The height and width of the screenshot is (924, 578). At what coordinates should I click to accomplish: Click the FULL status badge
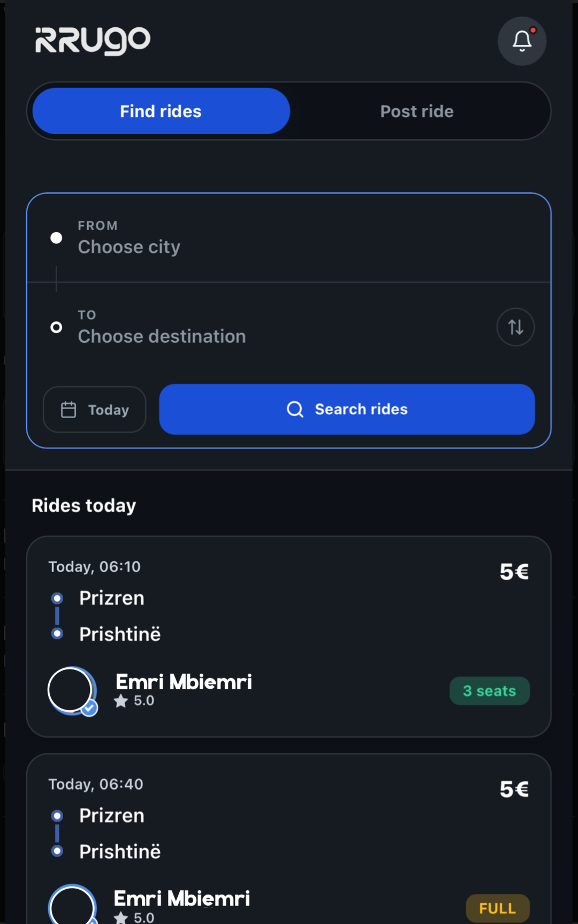pyautogui.click(x=497, y=908)
